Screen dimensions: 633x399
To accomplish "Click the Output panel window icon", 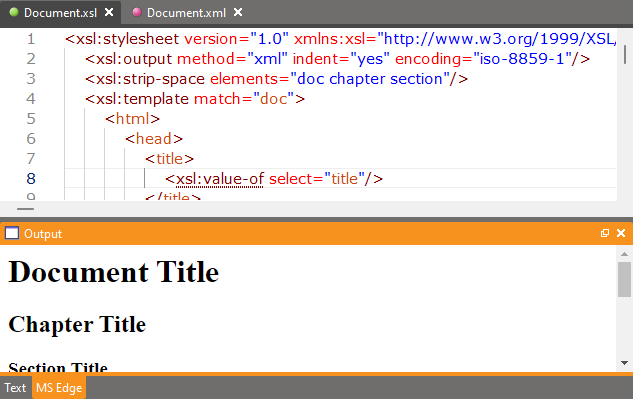I will 12,233.
